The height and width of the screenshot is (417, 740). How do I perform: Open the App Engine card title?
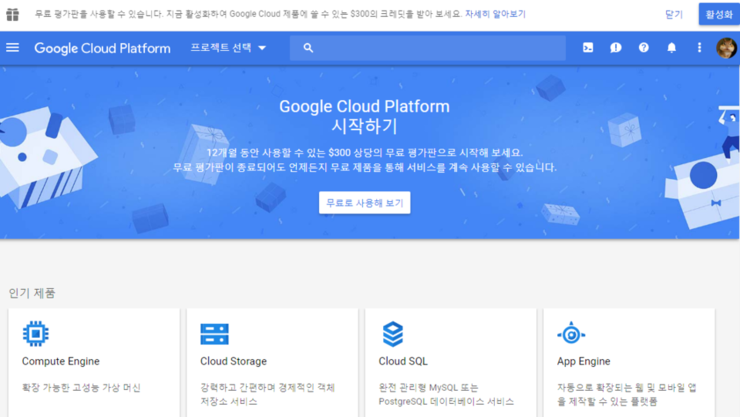click(583, 361)
